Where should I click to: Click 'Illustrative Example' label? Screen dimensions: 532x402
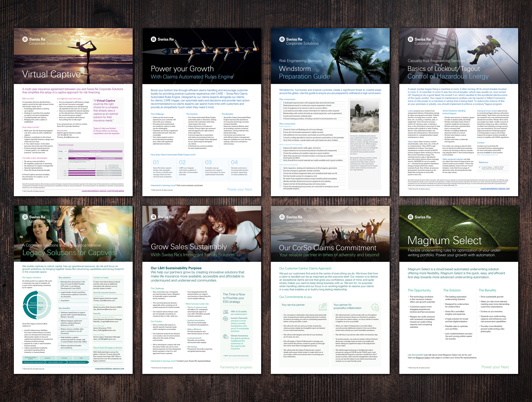pyautogui.click(x=66, y=145)
